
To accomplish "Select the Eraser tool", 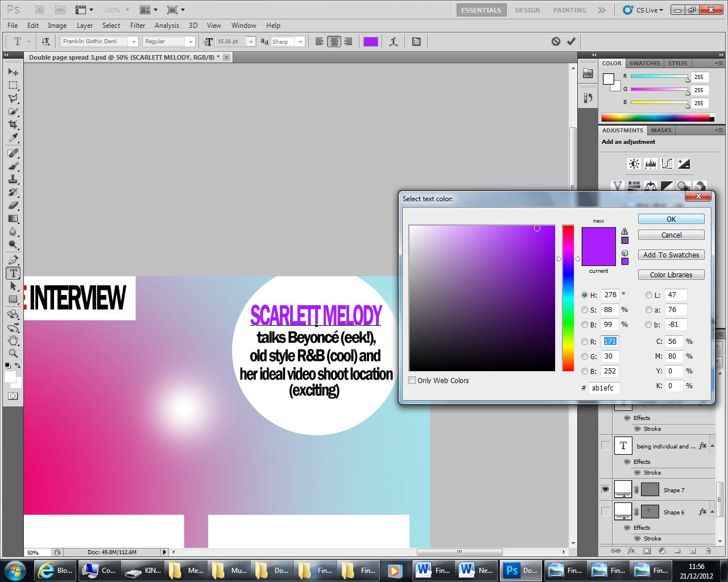I will 13,205.
